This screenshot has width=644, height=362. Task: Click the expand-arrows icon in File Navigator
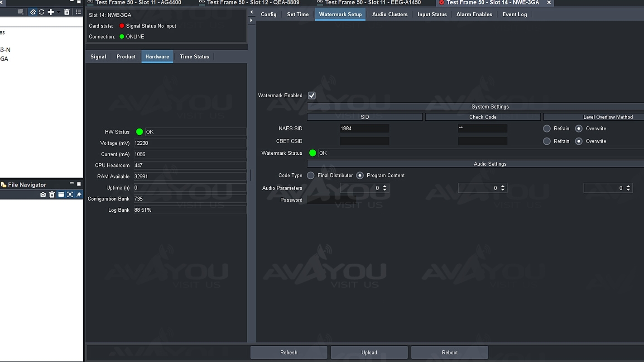pyautogui.click(x=70, y=195)
